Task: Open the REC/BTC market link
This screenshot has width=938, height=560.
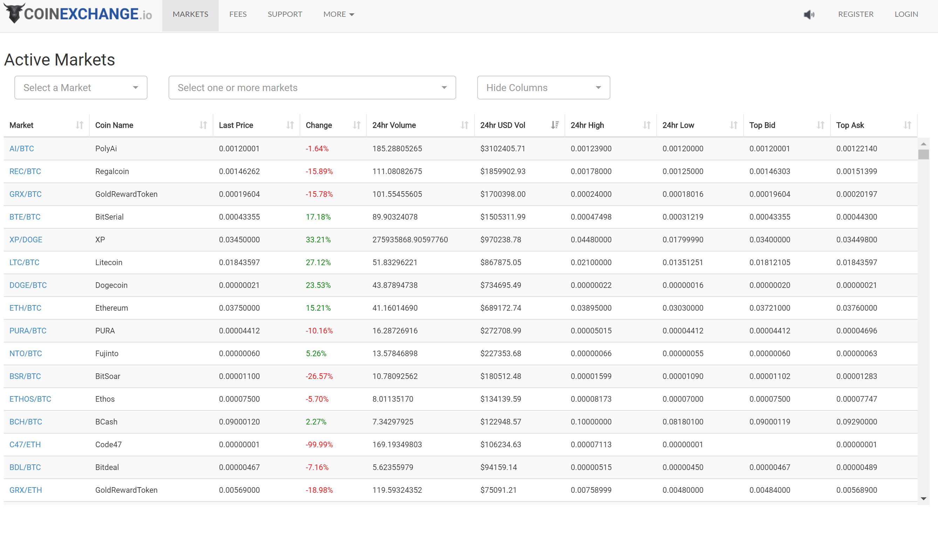Action: pyautogui.click(x=25, y=171)
